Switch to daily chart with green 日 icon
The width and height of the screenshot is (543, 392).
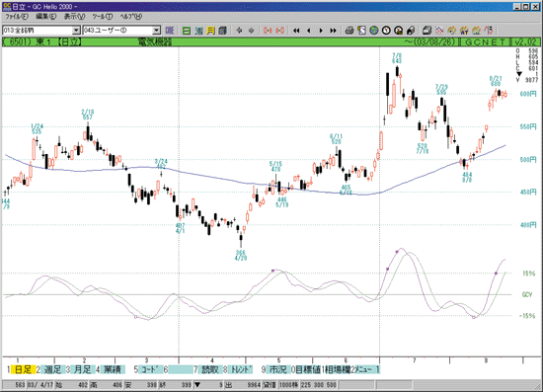click(x=187, y=31)
